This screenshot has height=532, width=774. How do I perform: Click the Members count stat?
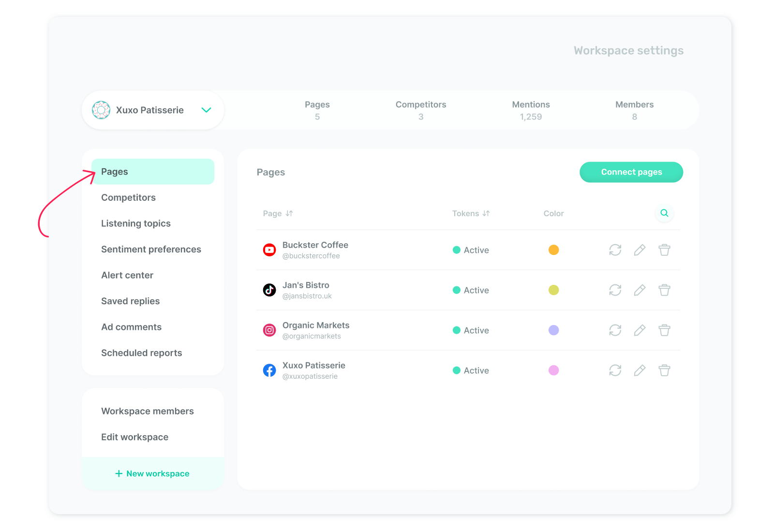[x=634, y=110]
